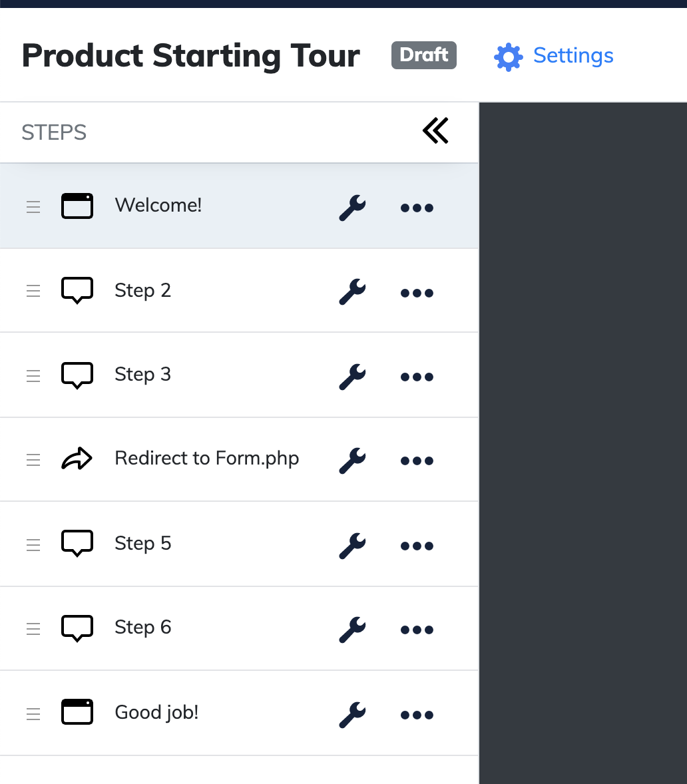
Task: Expand the three-dots menu for Step 3
Action: (x=417, y=377)
